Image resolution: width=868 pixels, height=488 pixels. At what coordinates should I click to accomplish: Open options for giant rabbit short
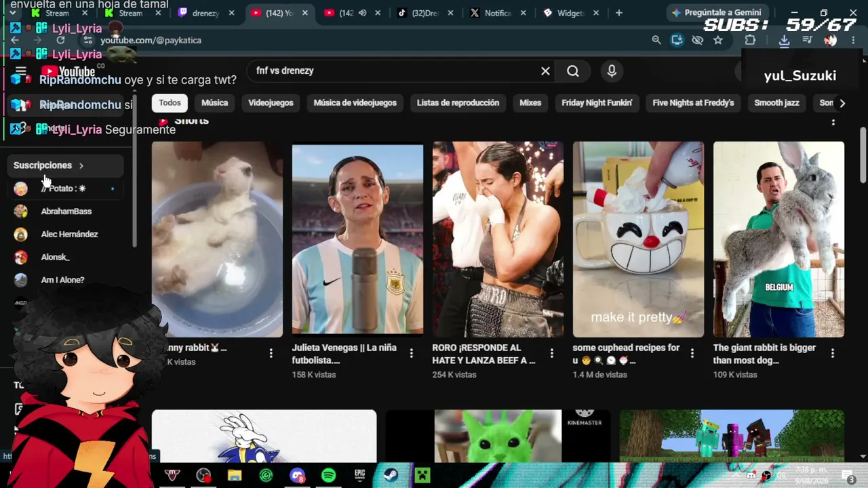(832, 353)
